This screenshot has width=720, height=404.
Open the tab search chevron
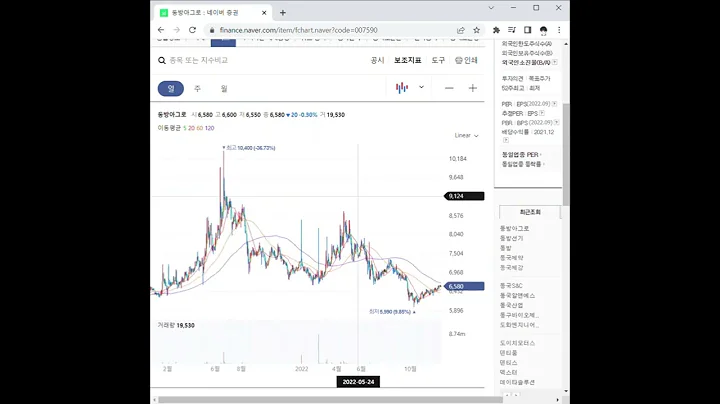pyautogui.click(x=491, y=8)
